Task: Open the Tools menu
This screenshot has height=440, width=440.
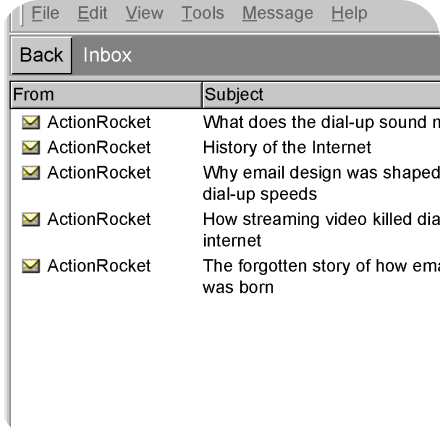Action: (x=203, y=14)
